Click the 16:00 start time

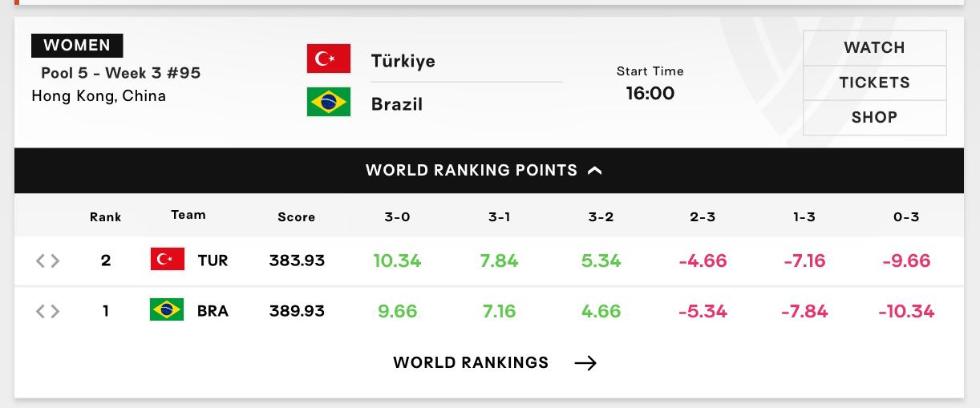coord(650,93)
